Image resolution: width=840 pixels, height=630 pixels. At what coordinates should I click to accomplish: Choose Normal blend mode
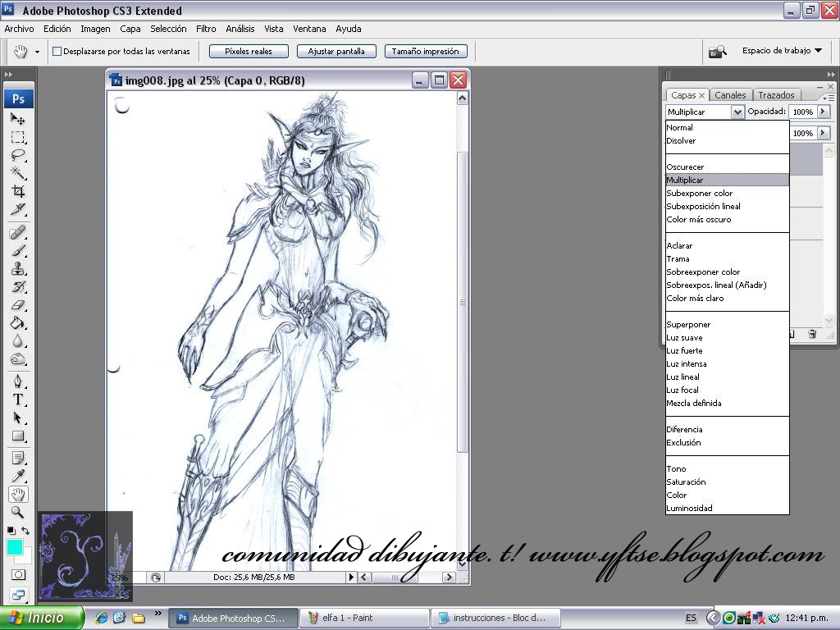(727, 127)
